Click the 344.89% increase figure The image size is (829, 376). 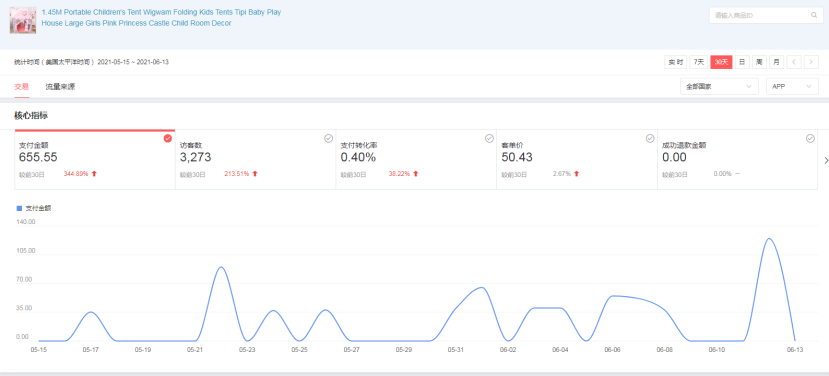tap(76, 174)
